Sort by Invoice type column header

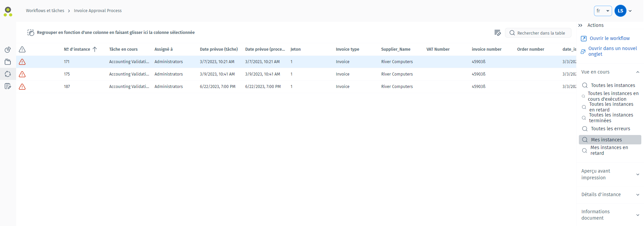[348, 49]
